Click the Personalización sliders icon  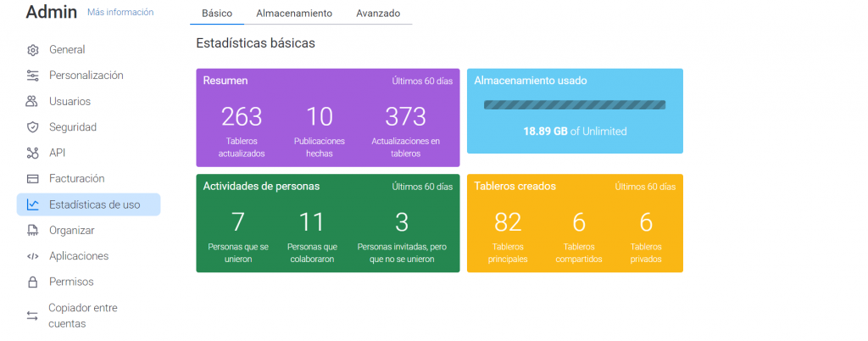[x=32, y=75]
